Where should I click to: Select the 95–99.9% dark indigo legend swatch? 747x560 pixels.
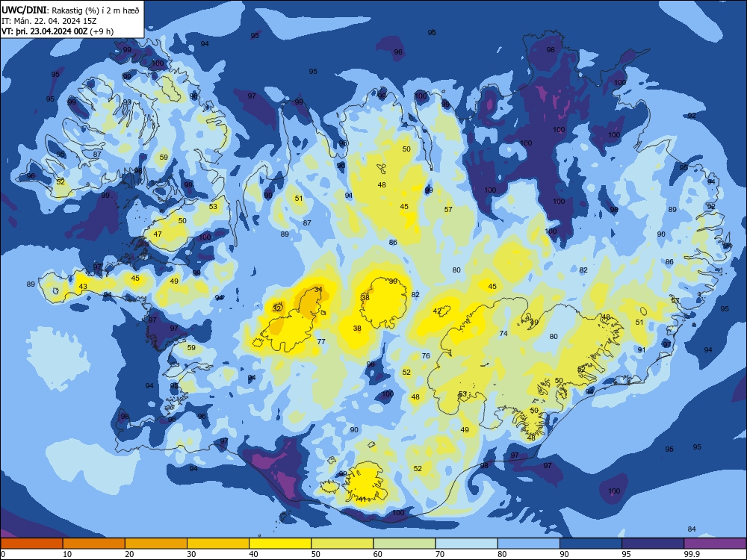coord(653,544)
